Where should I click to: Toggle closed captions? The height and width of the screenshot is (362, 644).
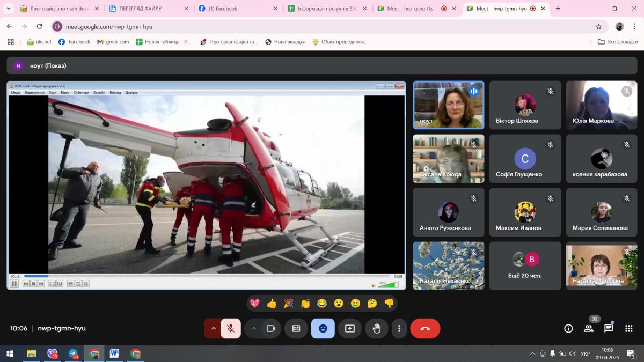point(296,329)
